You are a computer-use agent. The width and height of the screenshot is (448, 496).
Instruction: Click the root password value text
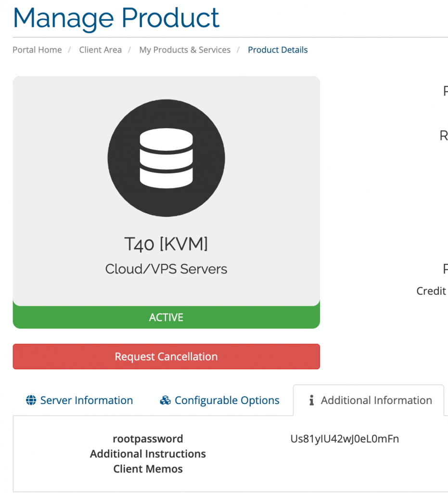point(345,439)
